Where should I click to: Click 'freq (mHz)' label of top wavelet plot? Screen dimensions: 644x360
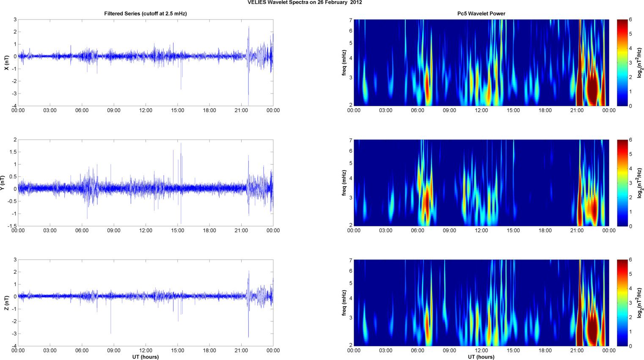point(344,63)
